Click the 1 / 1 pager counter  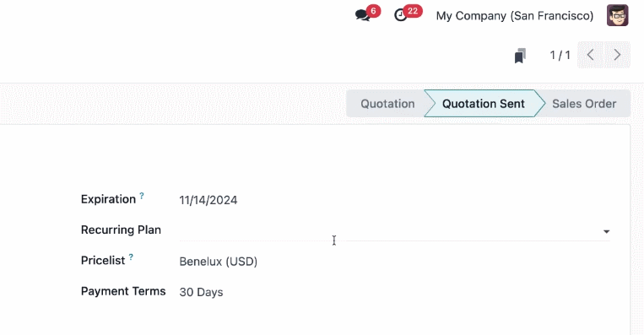[x=560, y=55]
